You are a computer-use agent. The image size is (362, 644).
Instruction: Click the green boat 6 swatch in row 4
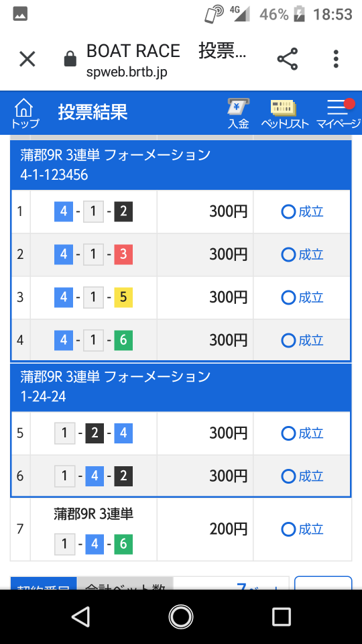[123, 341]
